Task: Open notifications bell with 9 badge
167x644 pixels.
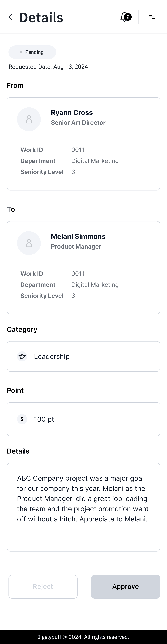Action: point(126,17)
